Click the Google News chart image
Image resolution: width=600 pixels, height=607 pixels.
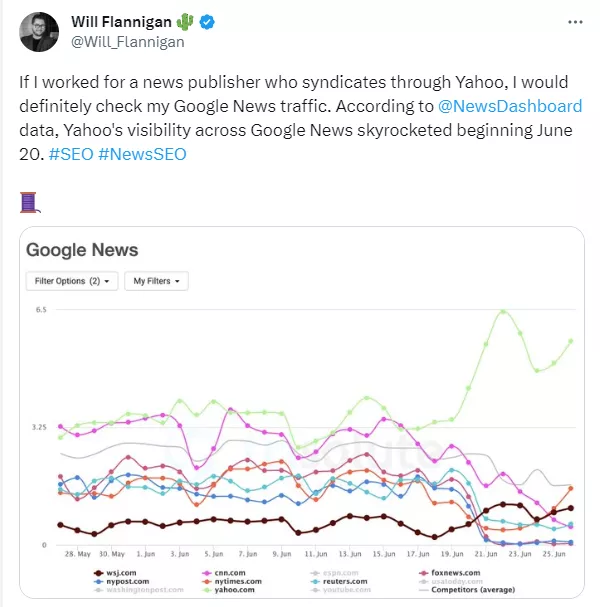pos(302,413)
